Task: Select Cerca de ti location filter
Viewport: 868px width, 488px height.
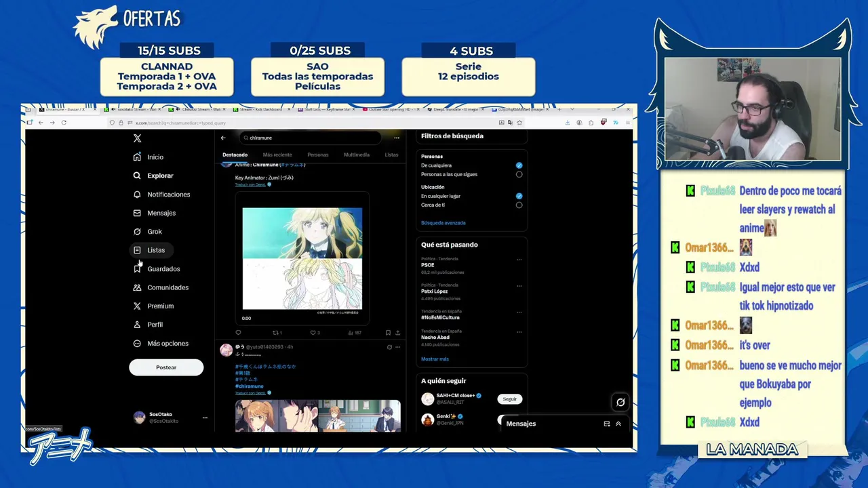Action: tap(519, 205)
